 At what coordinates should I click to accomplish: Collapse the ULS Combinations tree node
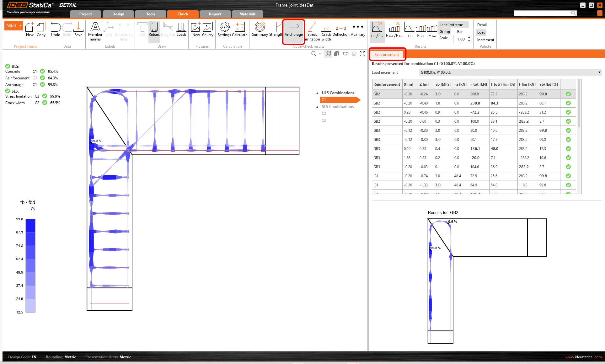[x=317, y=93]
